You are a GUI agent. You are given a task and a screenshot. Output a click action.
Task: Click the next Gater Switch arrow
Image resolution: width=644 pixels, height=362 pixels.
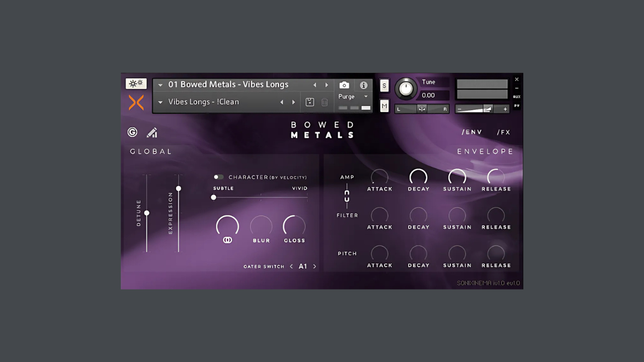315,266
